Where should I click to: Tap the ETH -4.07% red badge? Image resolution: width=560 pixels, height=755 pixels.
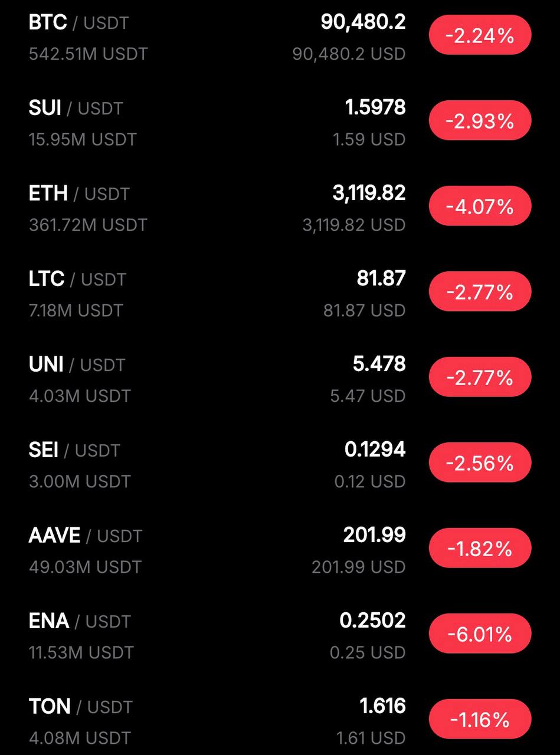click(x=480, y=207)
